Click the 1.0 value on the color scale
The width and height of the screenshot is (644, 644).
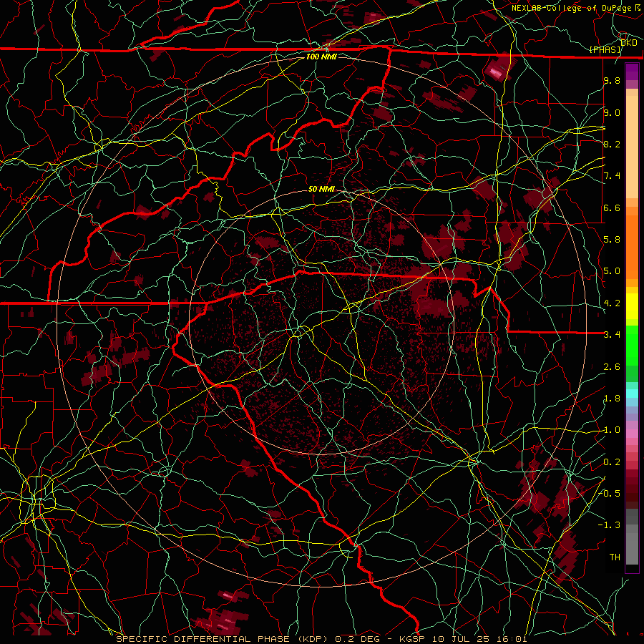point(612,430)
